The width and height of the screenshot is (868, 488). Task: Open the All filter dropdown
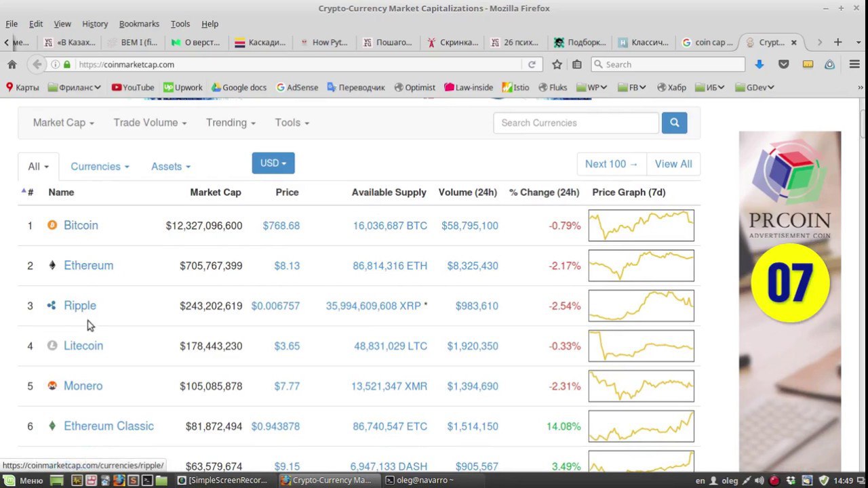pos(39,166)
